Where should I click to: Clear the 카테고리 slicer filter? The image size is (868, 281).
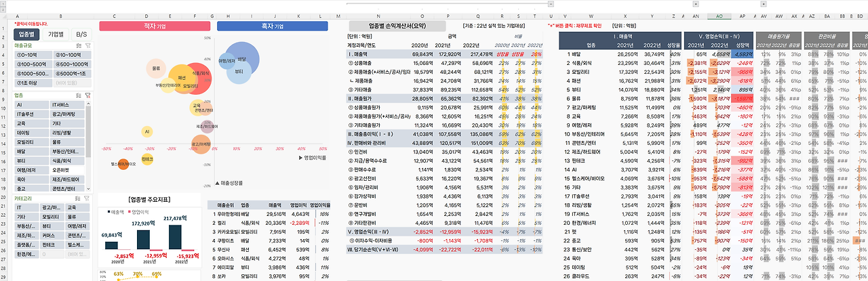coord(87,198)
